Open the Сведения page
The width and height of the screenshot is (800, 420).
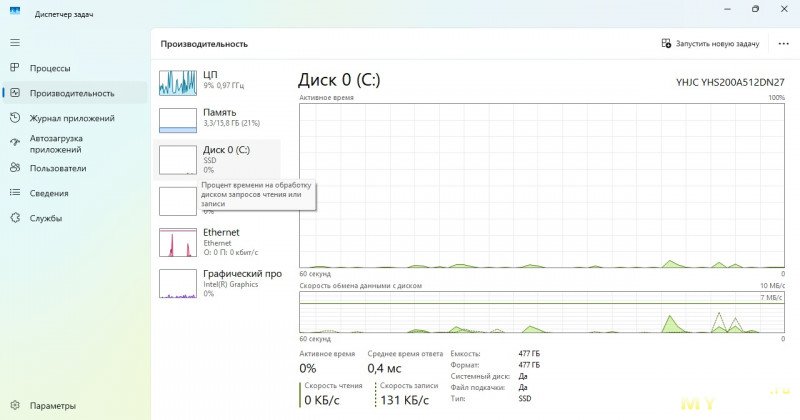coord(48,193)
